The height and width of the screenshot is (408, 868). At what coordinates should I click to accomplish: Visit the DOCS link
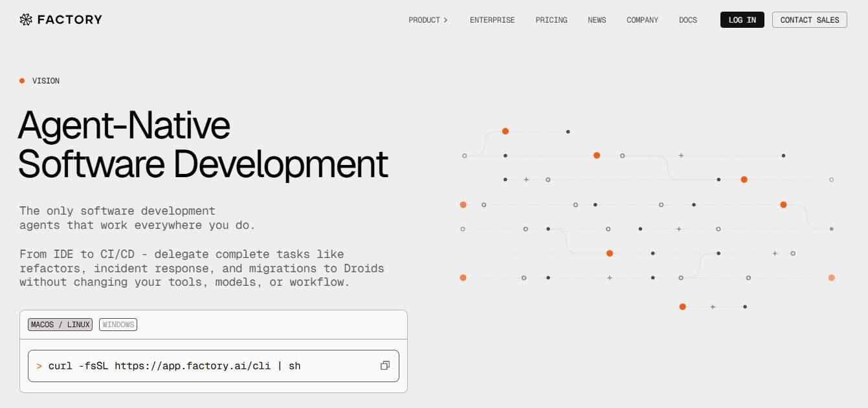tap(688, 20)
